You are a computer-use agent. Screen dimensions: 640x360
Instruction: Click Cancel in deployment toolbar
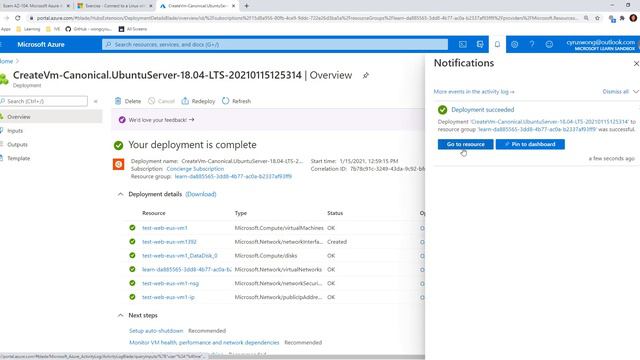click(x=161, y=101)
